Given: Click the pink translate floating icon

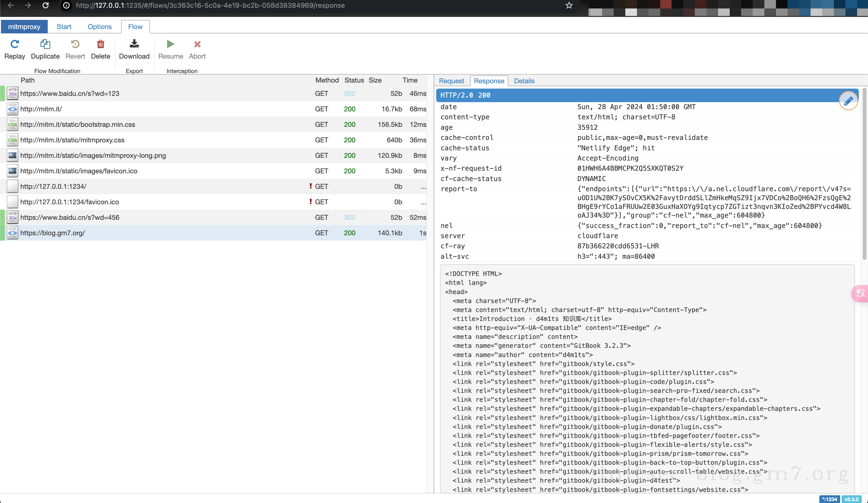Looking at the screenshot, I should click(860, 293).
